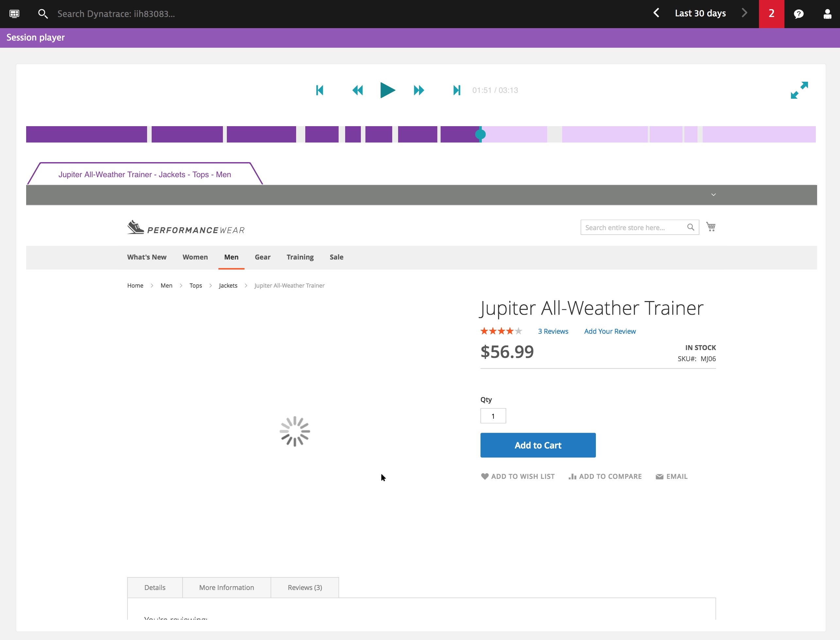Image resolution: width=840 pixels, height=640 pixels.
Task: Click the search magnifier icon in top bar
Action: tap(43, 14)
